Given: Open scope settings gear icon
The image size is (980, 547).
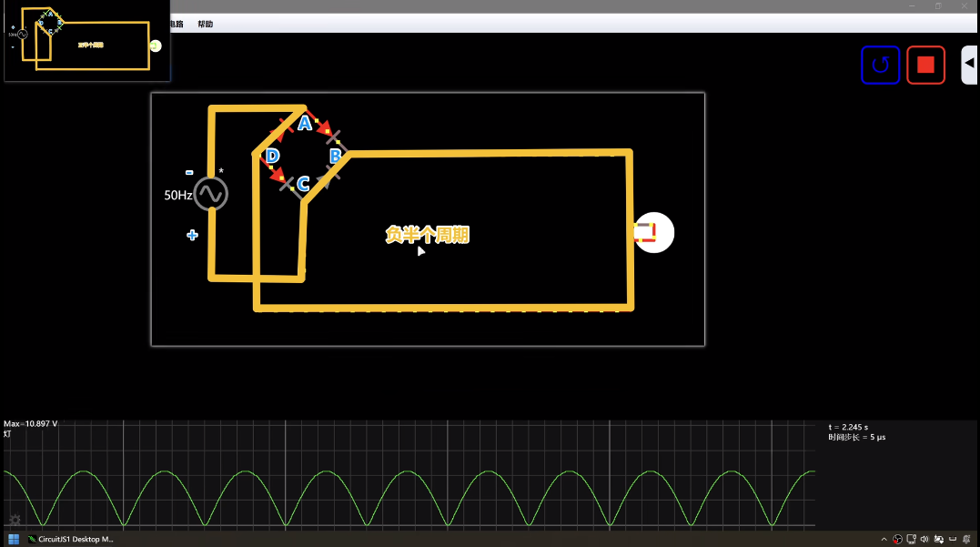Looking at the screenshot, I should coord(15,520).
